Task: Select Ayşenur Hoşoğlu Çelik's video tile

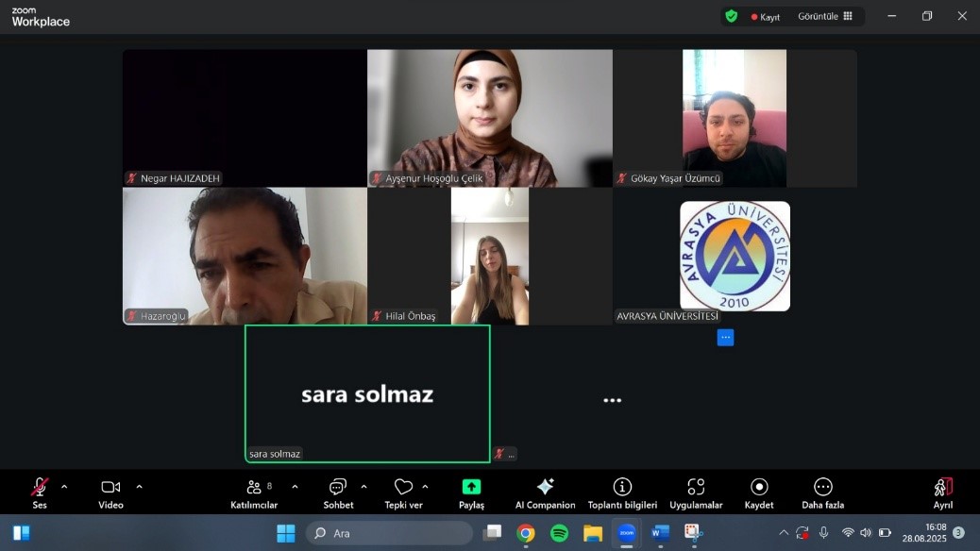Action: pyautogui.click(x=489, y=117)
